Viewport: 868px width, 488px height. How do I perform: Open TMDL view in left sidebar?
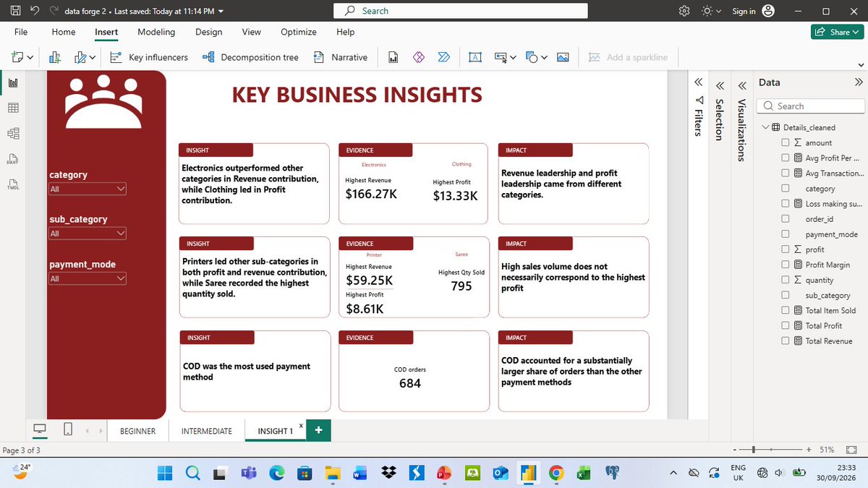tap(13, 184)
